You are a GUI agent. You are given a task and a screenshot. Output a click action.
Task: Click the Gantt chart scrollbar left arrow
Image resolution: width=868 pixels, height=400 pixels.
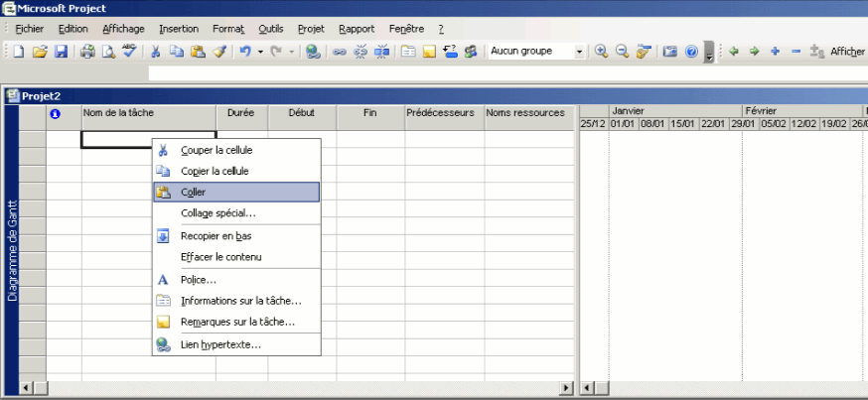(588, 388)
